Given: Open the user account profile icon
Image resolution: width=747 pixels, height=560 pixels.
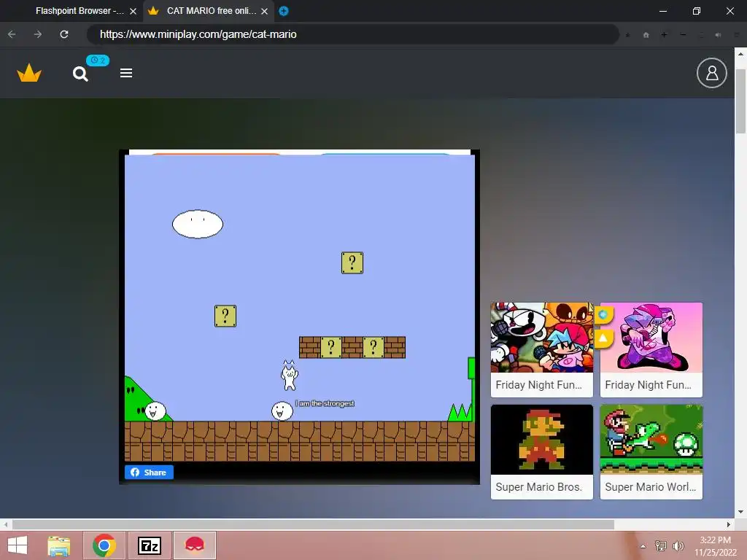Looking at the screenshot, I should coord(712,73).
